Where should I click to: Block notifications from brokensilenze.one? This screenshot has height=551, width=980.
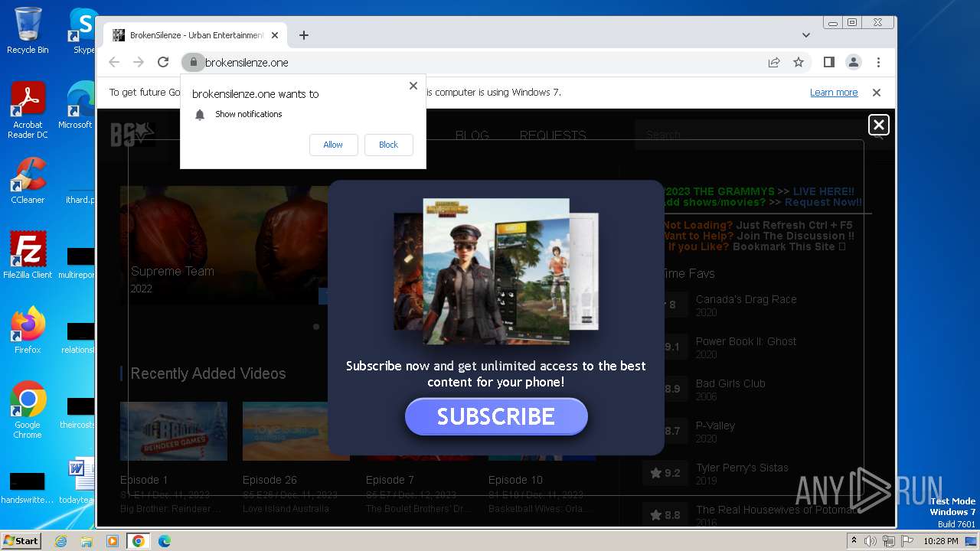tap(388, 145)
